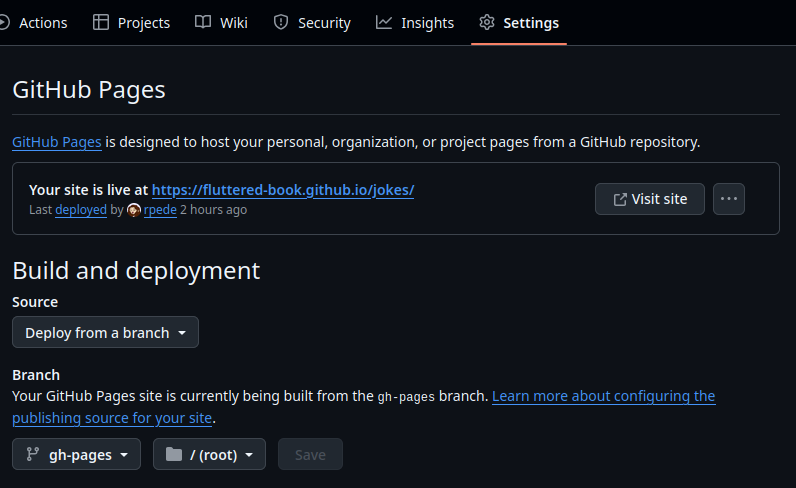Screen dimensions: 796x488
Task: Click the Projects table icon
Action: [101, 22]
